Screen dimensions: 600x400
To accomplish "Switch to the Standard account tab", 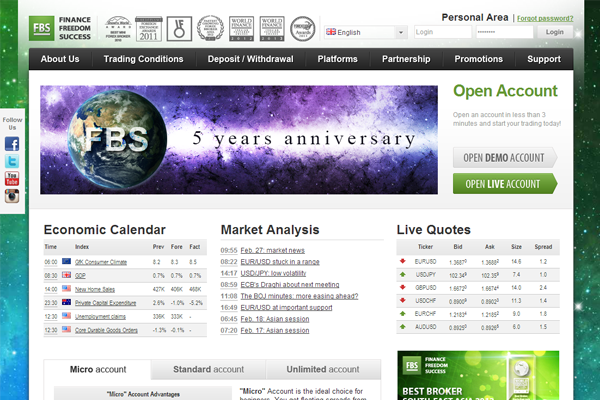I will tap(208, 369).
